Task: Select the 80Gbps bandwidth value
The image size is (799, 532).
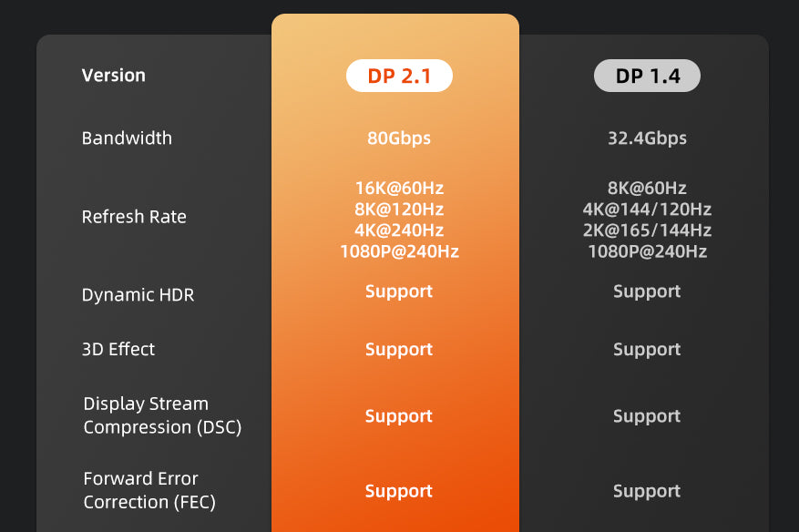Action: point(399,138)
